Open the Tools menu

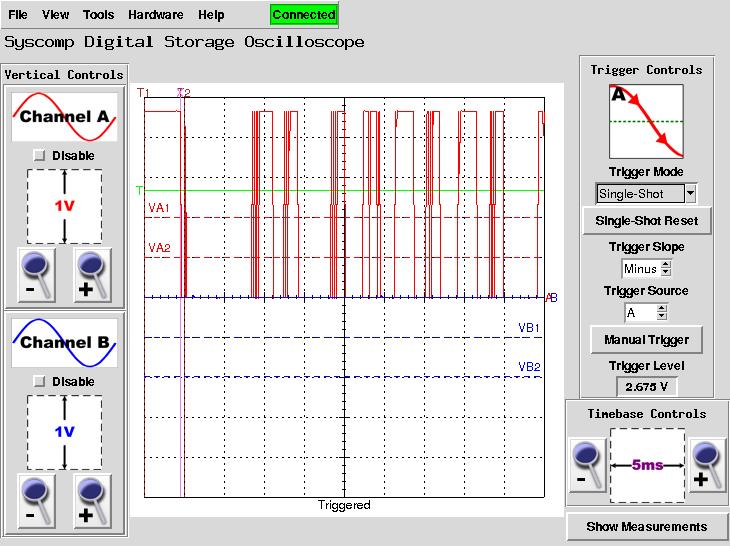pyautogui.click(x=98, y=15)
